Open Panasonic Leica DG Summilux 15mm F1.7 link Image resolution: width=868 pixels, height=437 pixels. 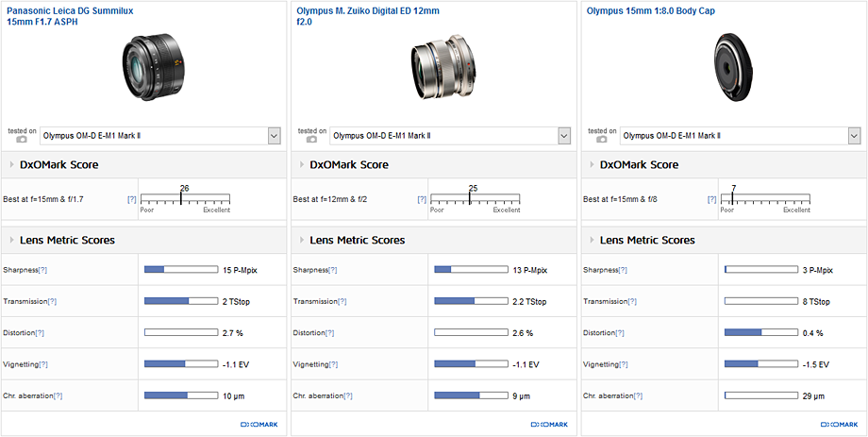pyautogui.click(x=70, y=15)
